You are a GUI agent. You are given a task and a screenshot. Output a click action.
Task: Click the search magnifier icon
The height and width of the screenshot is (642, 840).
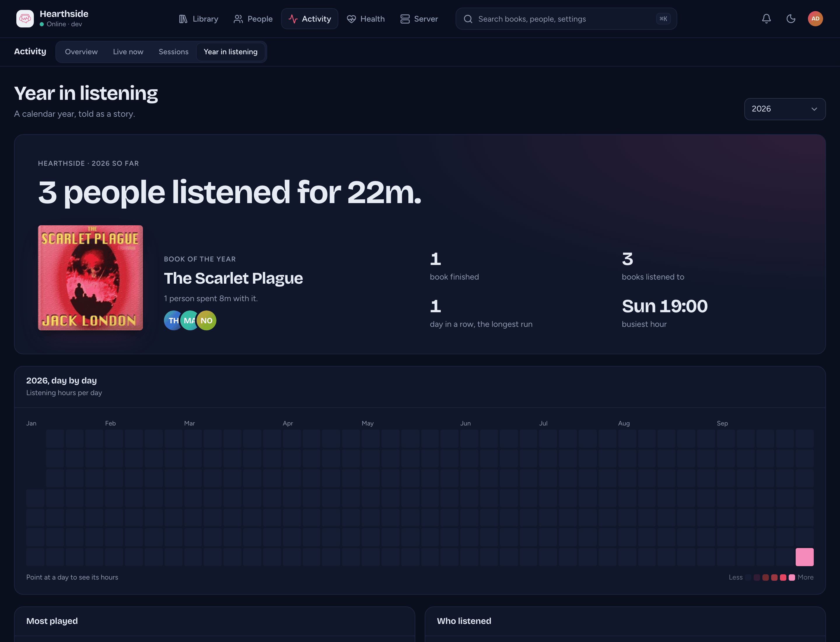coord(468,19)
